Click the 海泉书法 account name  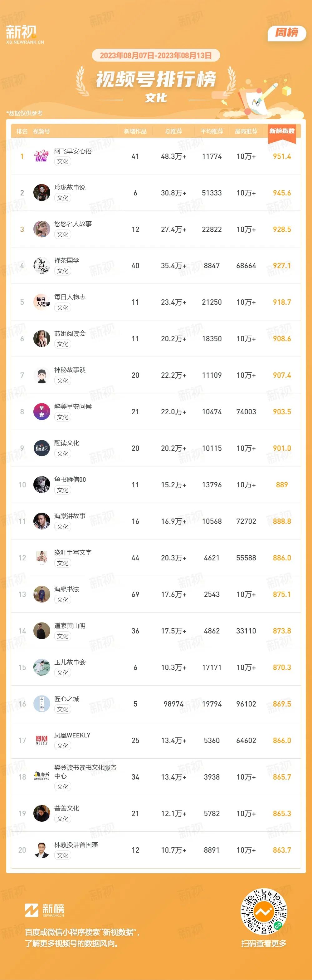coord(67,589)
